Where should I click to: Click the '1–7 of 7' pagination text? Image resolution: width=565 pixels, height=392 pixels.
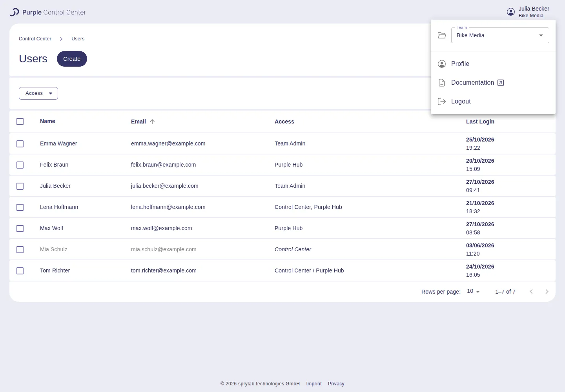[x=505, y=292]
